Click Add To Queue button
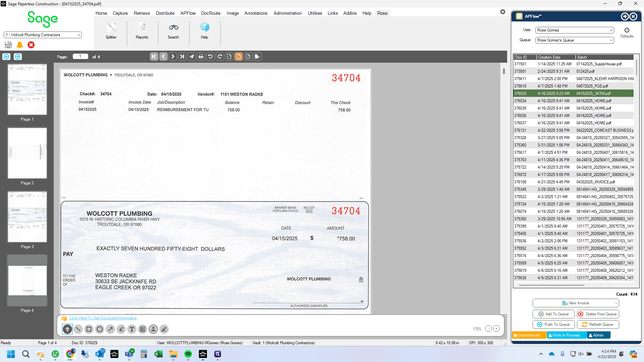This screenshot has height=362, width=644. 554,314
